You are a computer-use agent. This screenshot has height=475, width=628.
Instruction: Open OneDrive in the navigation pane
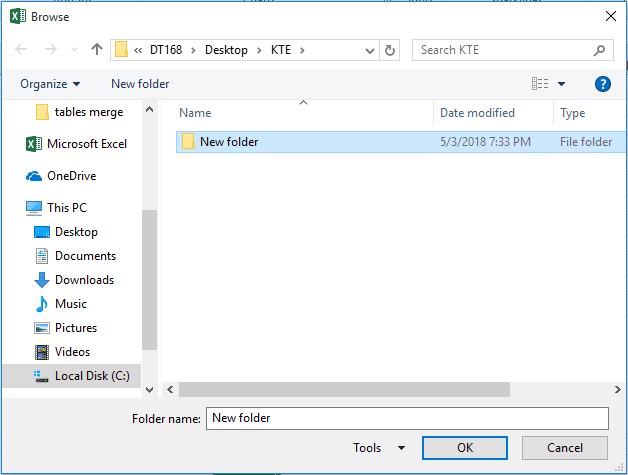tap(71, 176)
